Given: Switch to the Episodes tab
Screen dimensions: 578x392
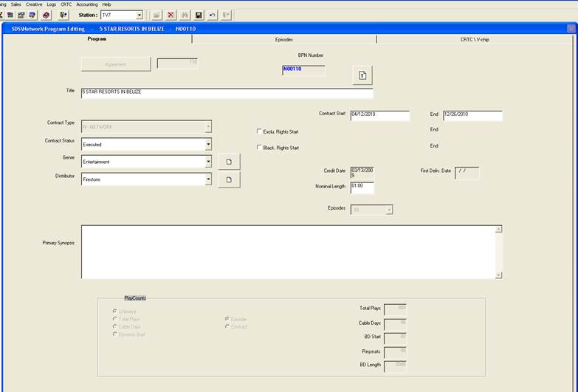Looking at the screenshot, I should pos(284,39).
